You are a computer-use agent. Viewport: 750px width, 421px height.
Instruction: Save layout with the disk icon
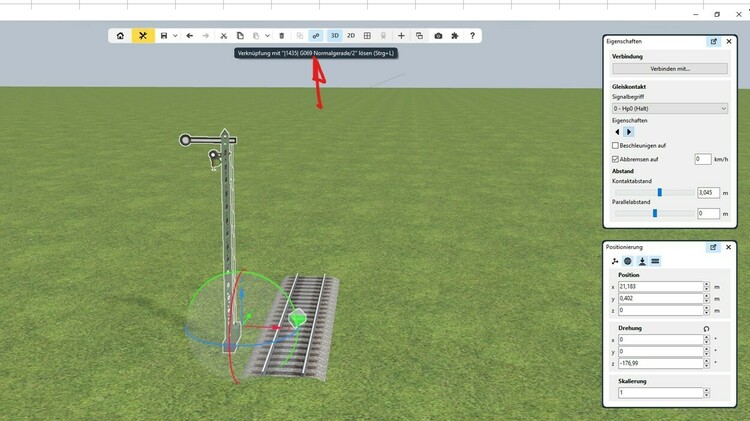click(x=164, y=36)
